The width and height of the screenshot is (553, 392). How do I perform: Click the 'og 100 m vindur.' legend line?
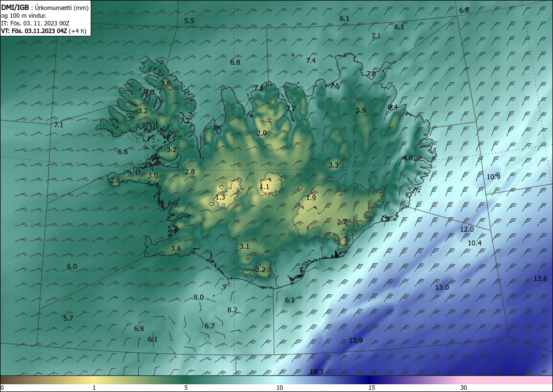point(24,15)
